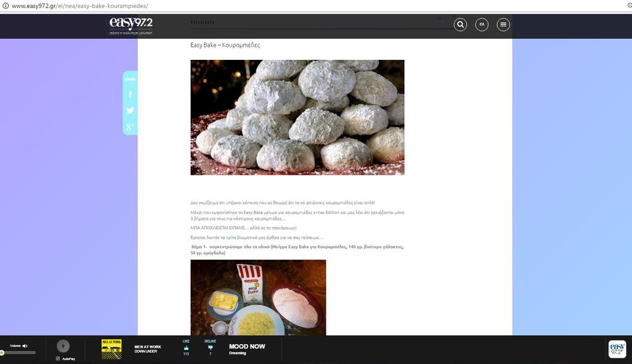Click the site info icon in the address bar
Screen dimensions: 632x364
6,6
